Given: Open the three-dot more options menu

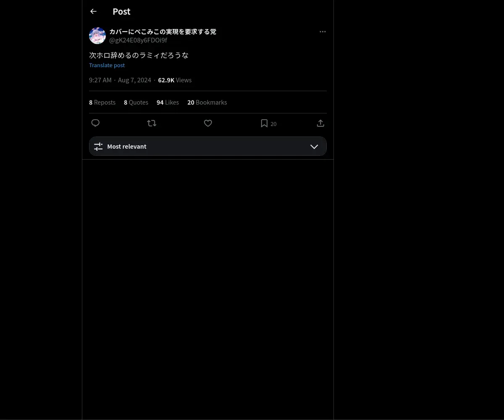Looking at the screenshot, I should 323,31.
